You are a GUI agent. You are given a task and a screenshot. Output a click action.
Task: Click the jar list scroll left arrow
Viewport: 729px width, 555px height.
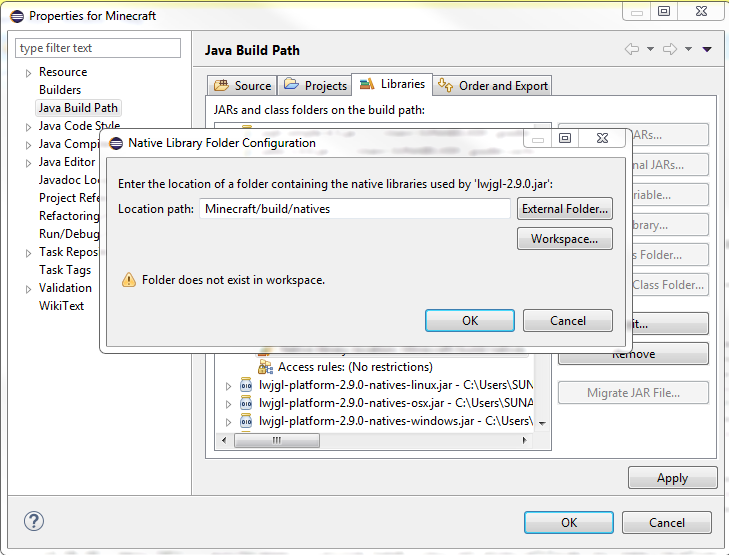pyautogui.click(x=224, y=440)
